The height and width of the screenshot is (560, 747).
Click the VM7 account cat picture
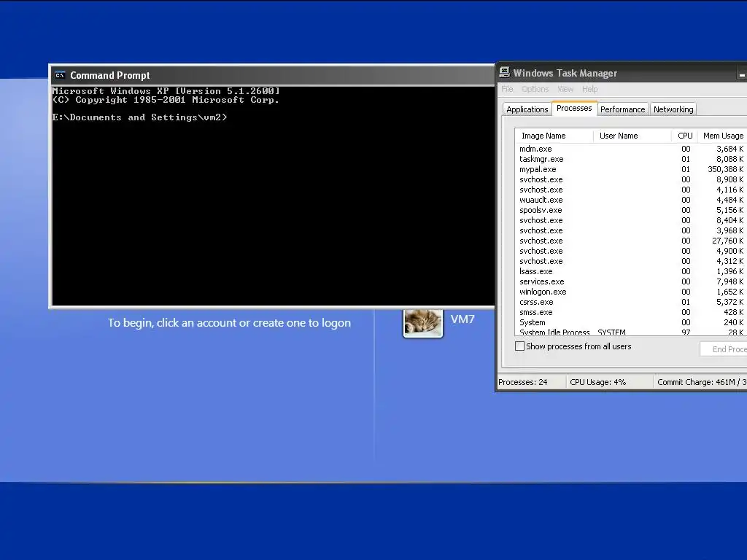click(423, 323)
